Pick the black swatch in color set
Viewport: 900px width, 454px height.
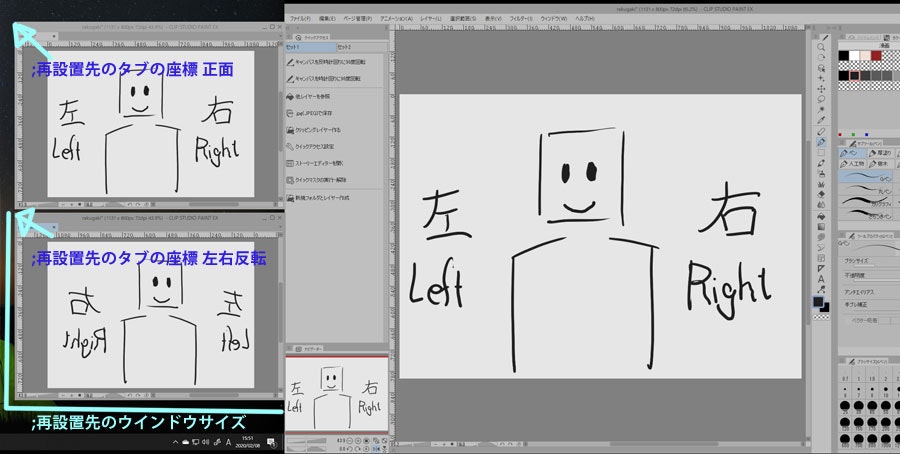pos(843,55)
